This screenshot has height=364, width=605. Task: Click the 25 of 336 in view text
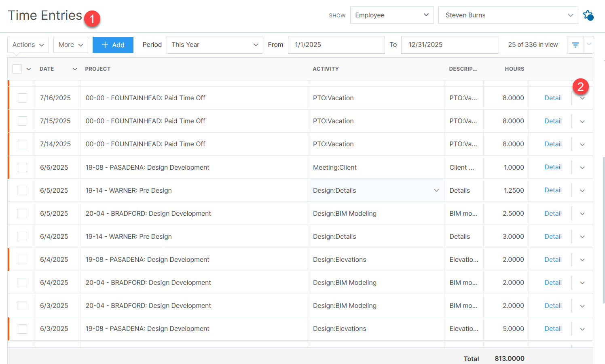[533, 45]
